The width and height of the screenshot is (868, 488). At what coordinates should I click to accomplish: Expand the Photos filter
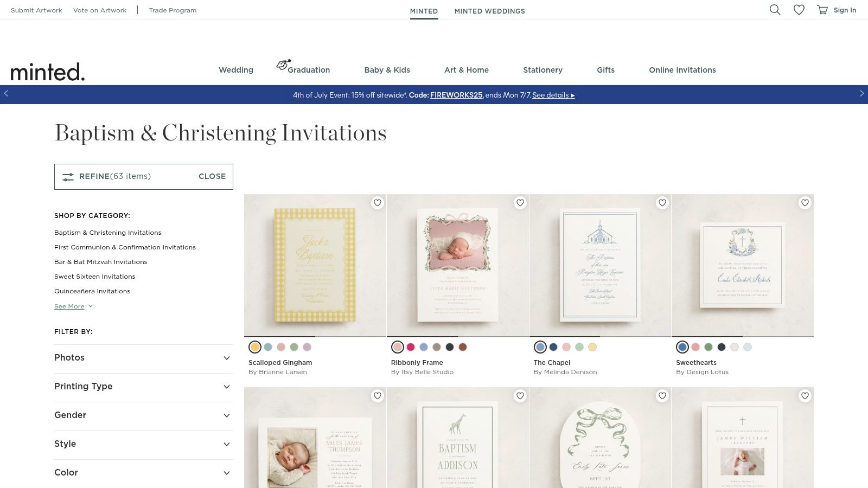[x=144, y=358]
